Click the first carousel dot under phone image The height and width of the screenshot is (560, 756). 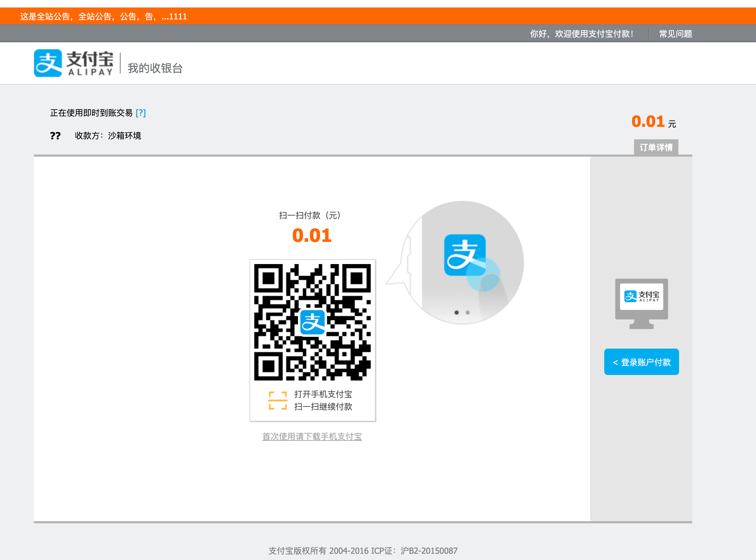[457, 313]
